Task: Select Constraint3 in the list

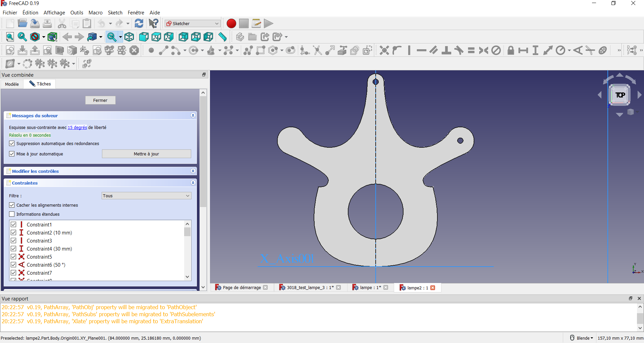Action: click(39, 241)
